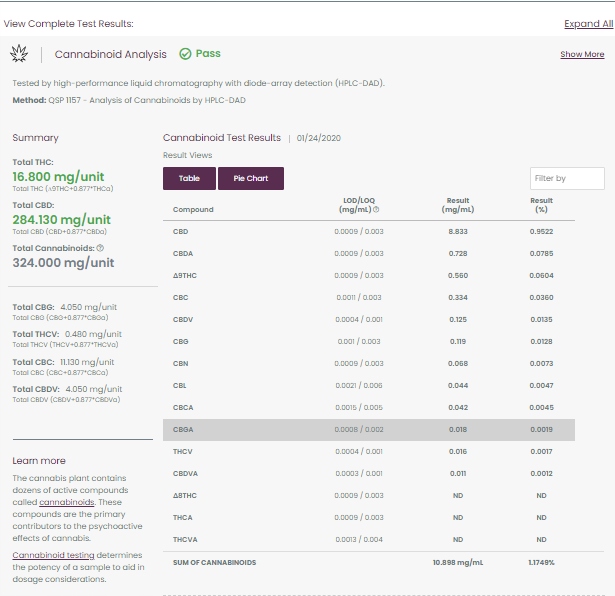Screen dimensions: 615x596
Task: Click help icon beside Total Cannabinoids
Action: 100,248
